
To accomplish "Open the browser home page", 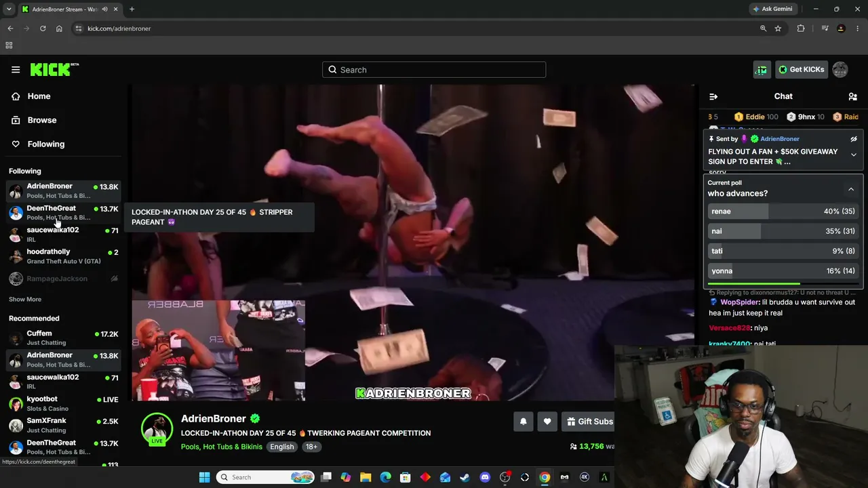I will point(59,28).
